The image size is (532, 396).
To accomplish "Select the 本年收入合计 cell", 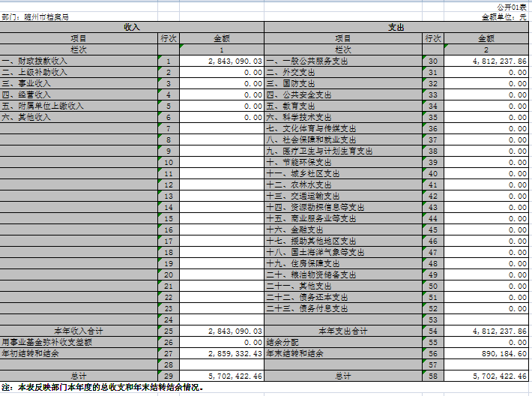I will 79,331.
